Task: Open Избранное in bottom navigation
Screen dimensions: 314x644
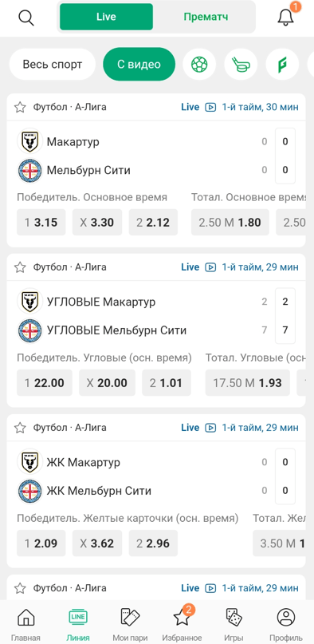Action: pyautogui.click(x=182, y=624)
